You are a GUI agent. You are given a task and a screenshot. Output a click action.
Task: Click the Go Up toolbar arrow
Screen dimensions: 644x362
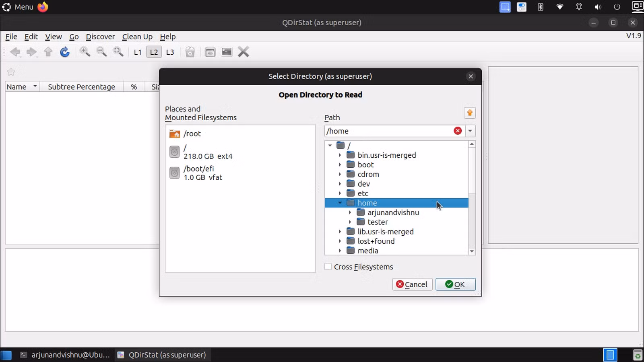click(48, 52)
